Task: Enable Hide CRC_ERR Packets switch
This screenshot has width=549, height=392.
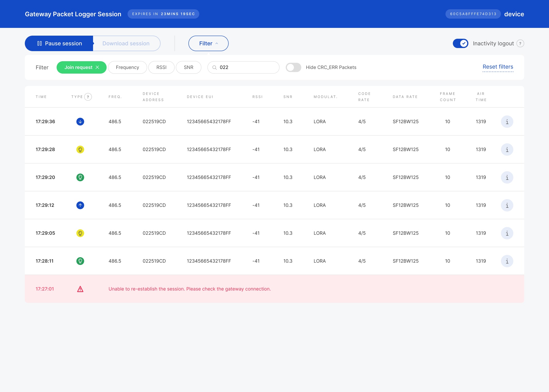Action: coord(293,67)
